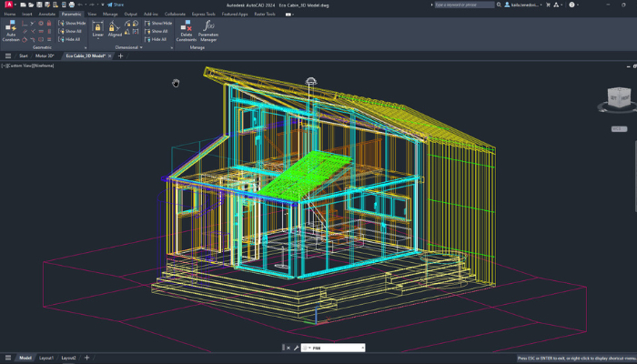
Task: Select the Horizontal geometric constraint icon
Action: pyautogui.click(x=41, y=31)
